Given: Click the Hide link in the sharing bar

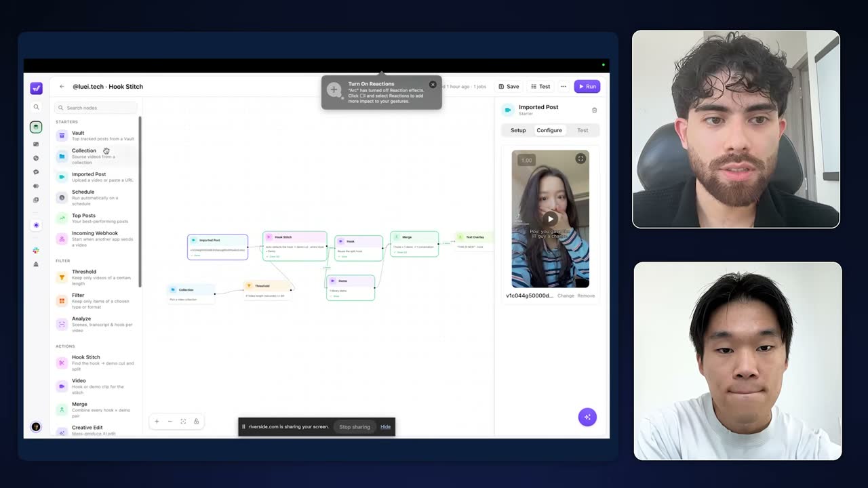Looking at the screenshot, I should tap(385, 427).
